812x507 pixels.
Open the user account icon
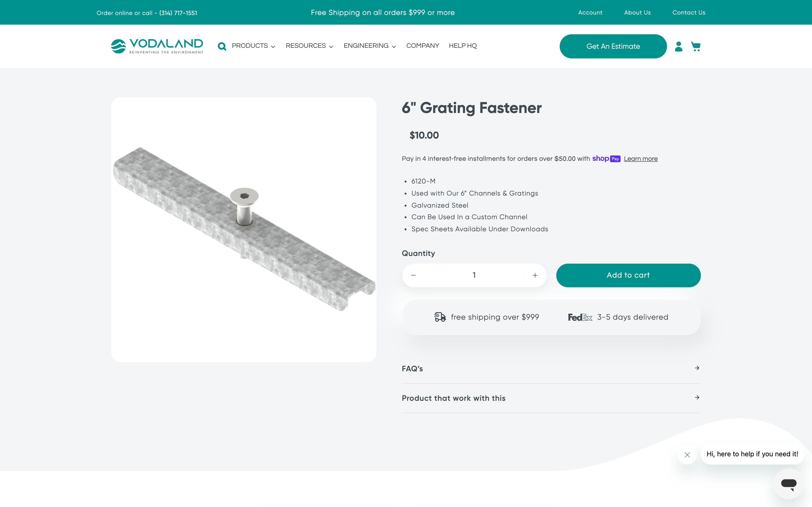[x=678, y=46]
